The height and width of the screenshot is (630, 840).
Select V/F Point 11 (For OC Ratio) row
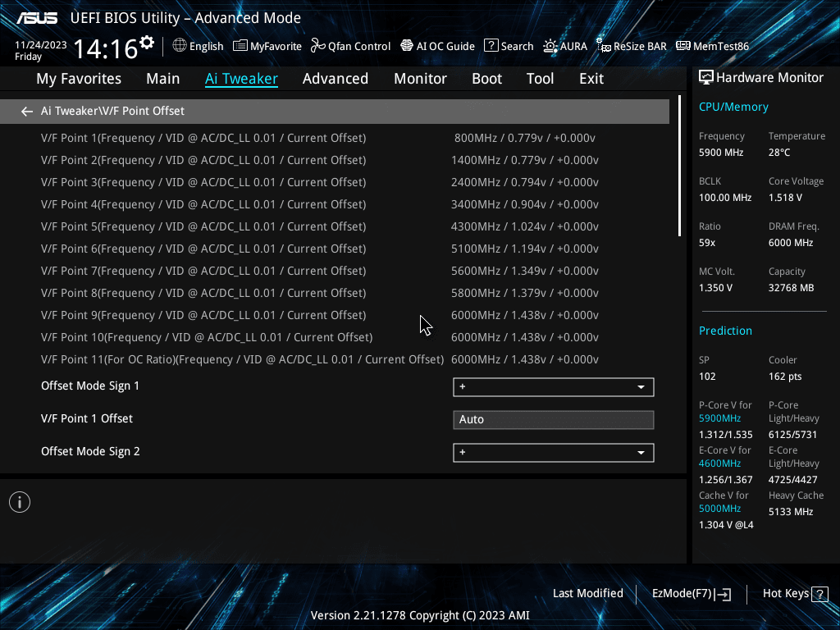coord(335,359)
